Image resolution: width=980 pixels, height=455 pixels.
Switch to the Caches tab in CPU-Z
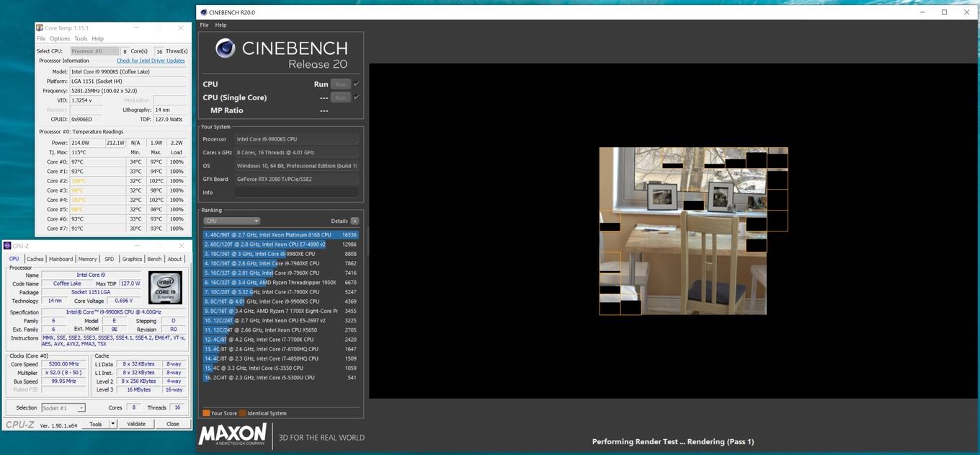click(x=35, y=259)
